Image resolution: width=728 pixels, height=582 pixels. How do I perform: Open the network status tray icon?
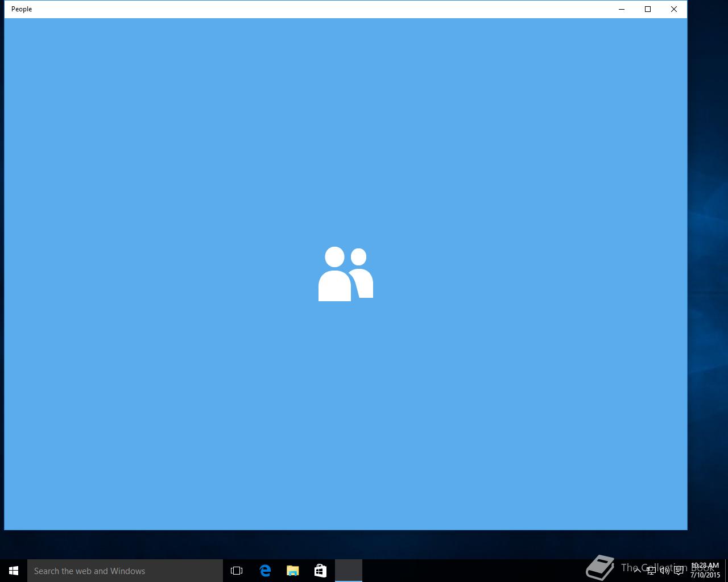click(651, 571)
